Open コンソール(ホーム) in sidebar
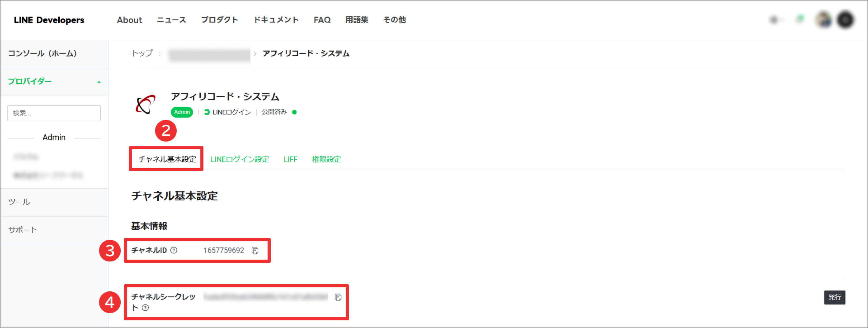Screen dimensions: 868x328 [x=43, y=54]
